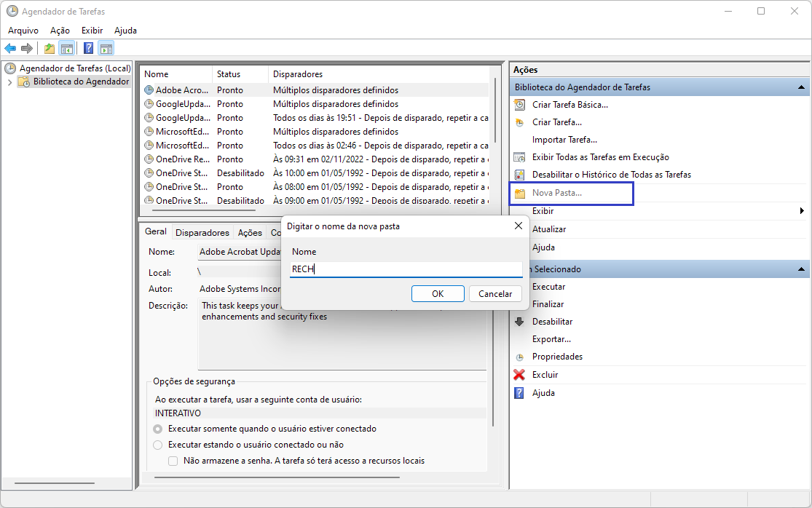Click the Agendador de Tarefas title bar clock icon
This screenshot has height=508, width=812.
(12, 11)
